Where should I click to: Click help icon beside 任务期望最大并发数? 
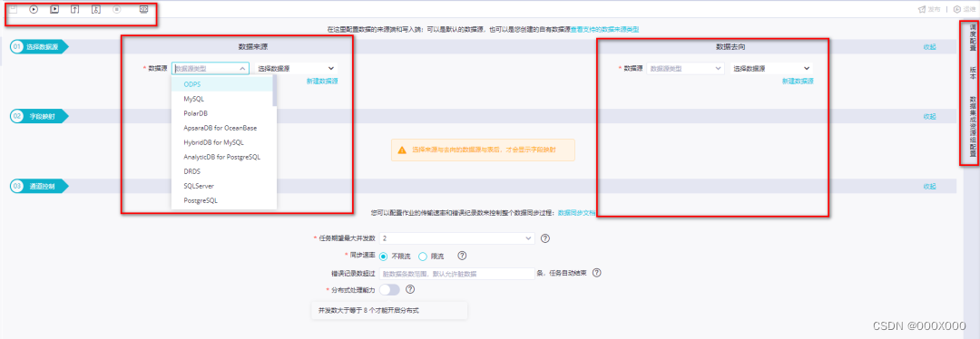click(545, 238)
